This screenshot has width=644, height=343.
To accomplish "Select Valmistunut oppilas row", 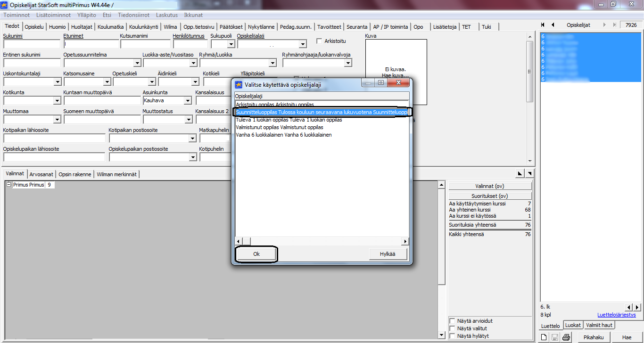I will 322,127.
